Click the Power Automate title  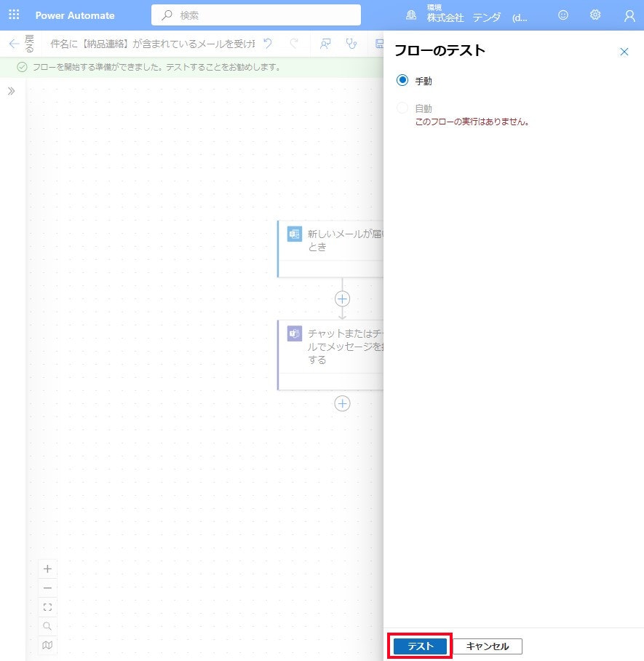75,15
